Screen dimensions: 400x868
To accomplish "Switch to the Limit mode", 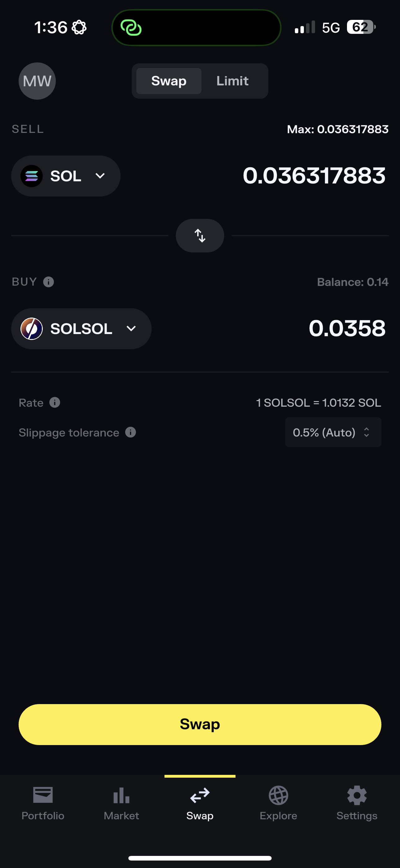I will pyautogui.click(x=232, y=81).
